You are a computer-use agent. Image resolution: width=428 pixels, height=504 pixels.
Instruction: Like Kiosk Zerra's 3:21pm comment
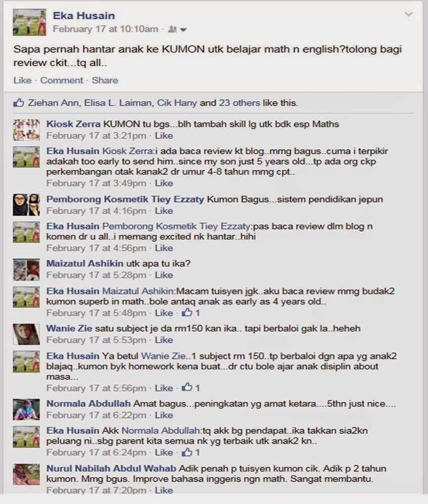[164, 135]
